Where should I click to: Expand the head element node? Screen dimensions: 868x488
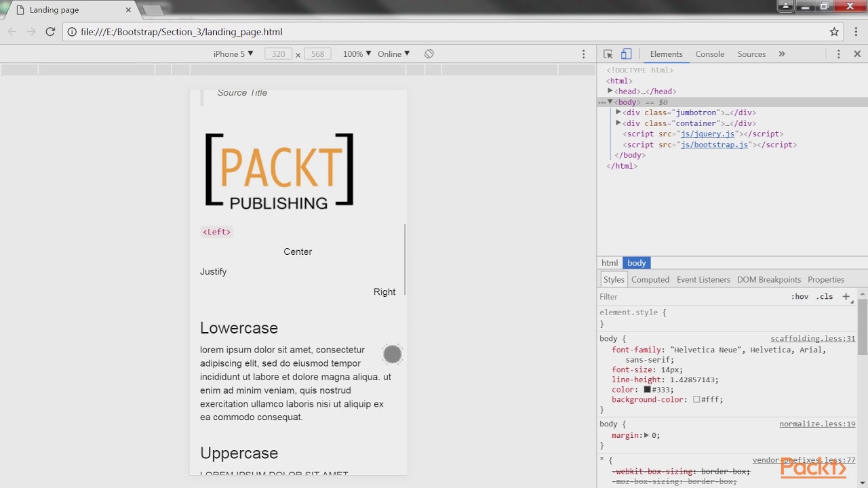coord(610,91)
